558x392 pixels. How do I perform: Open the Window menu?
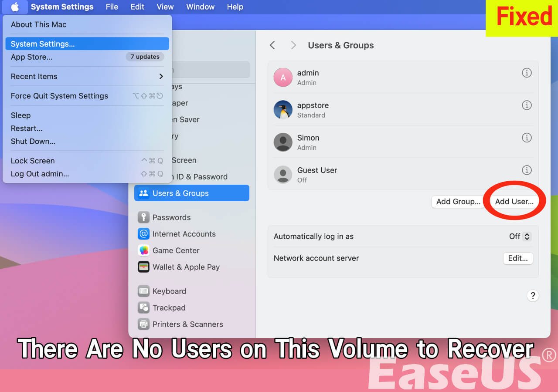(x=200, y=7)
